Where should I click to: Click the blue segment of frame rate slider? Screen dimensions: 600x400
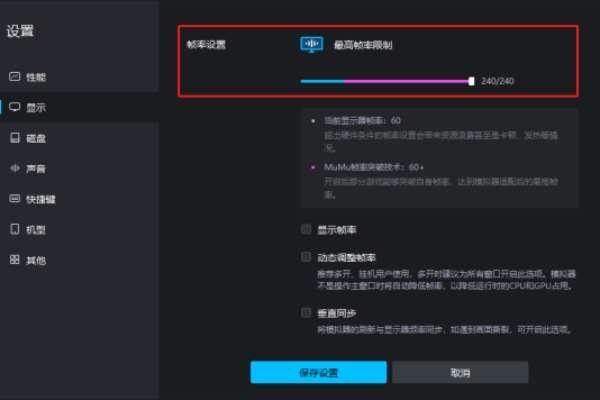323,81
